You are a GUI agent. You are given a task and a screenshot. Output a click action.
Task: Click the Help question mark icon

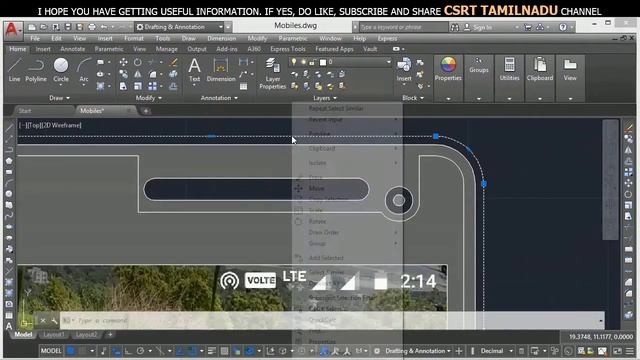tap(563, 27)
